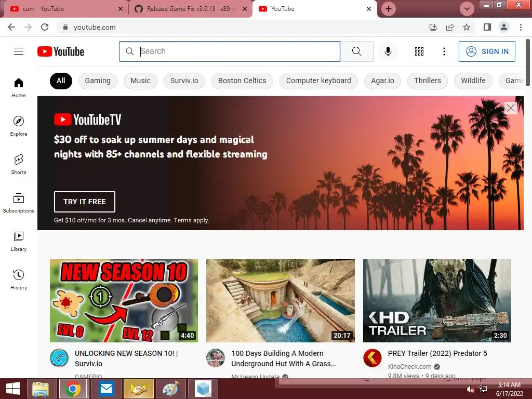This screenshot has width=532, height=399.
Task: Filter by the Computer keyboard chip
Action: [318, 81]
